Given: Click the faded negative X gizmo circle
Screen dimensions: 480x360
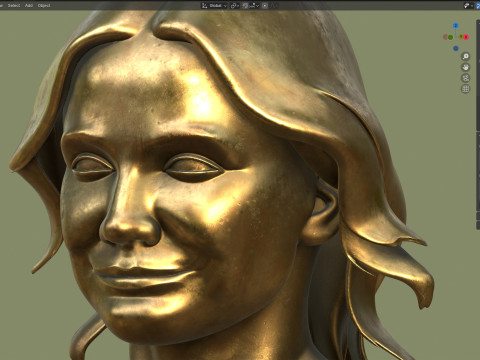Looking at the screenshot, I should (445, 37).
